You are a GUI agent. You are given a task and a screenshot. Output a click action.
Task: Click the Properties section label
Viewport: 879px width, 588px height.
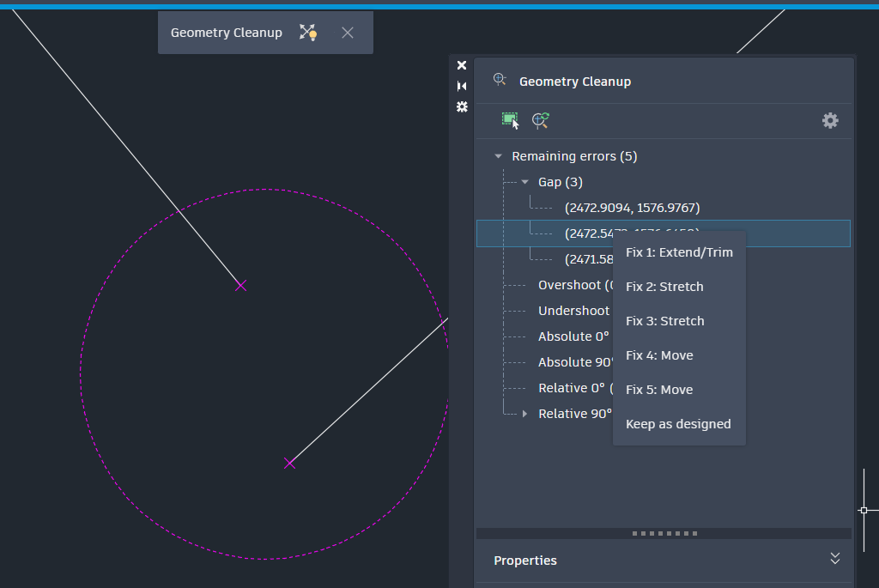click(525, 561)
